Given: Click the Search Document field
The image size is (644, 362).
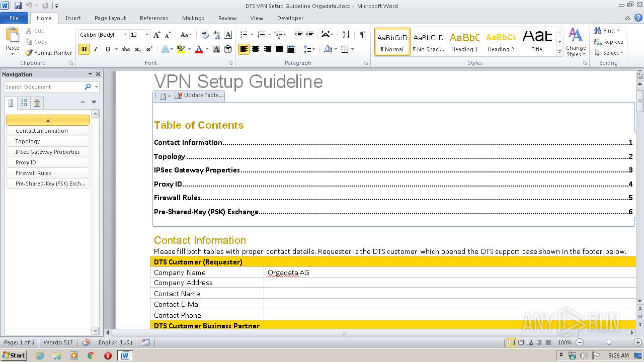Looking at the screenshot, I should [44, 87].
